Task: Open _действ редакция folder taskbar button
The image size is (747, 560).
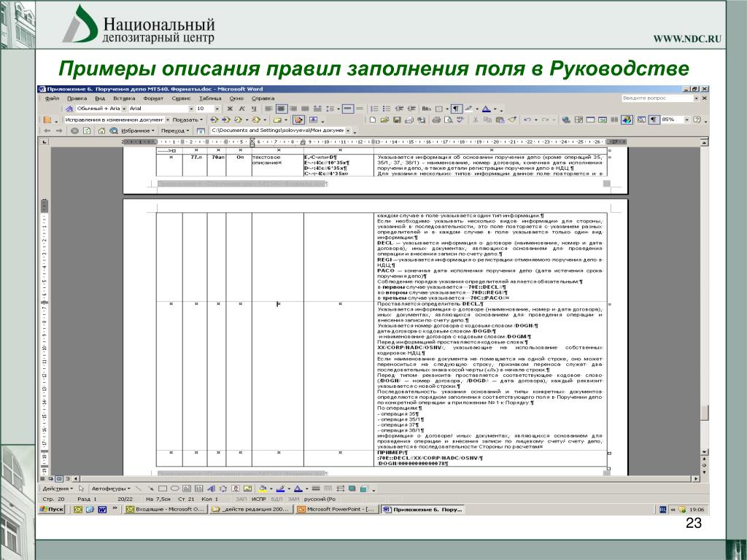Action: click(x=252, y=509)
